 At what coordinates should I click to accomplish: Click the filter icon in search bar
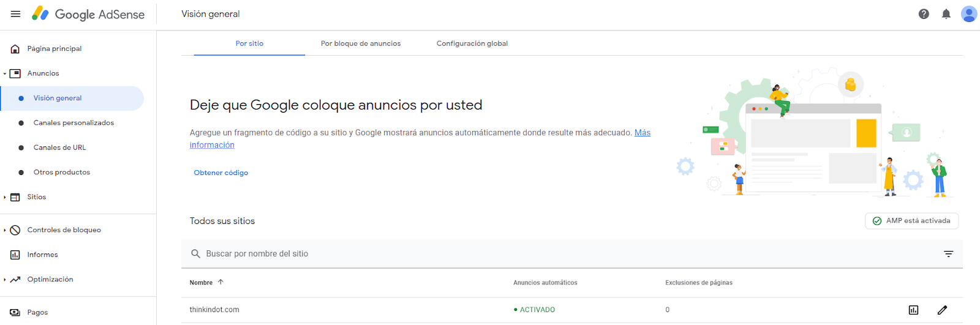[948, 254]
